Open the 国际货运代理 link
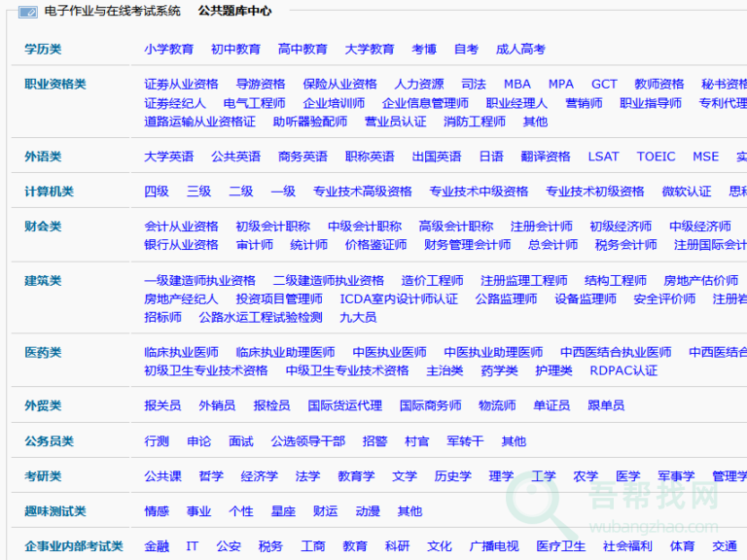747x560 pixels. click(344, 405)
